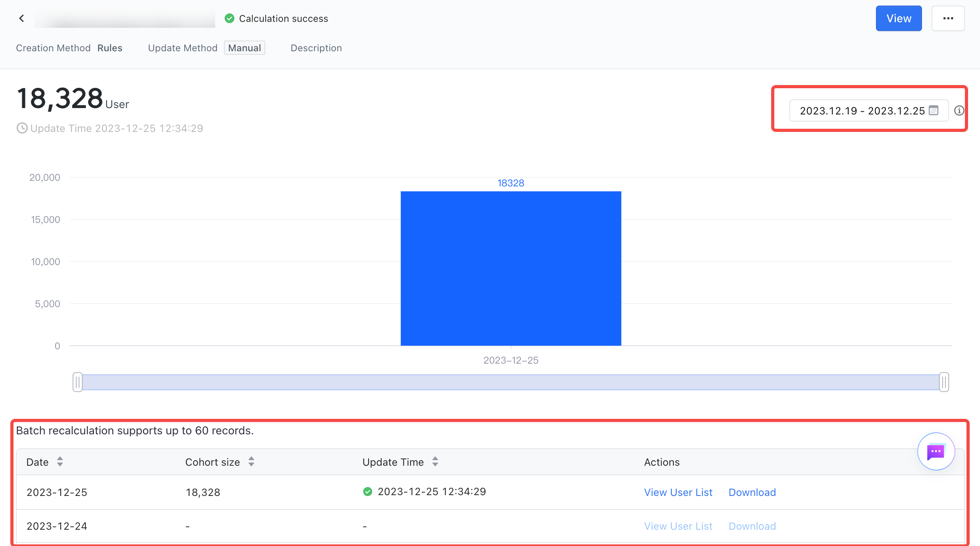The image size is (980, 546).
Task: Click the Description label
Action: 316,48
